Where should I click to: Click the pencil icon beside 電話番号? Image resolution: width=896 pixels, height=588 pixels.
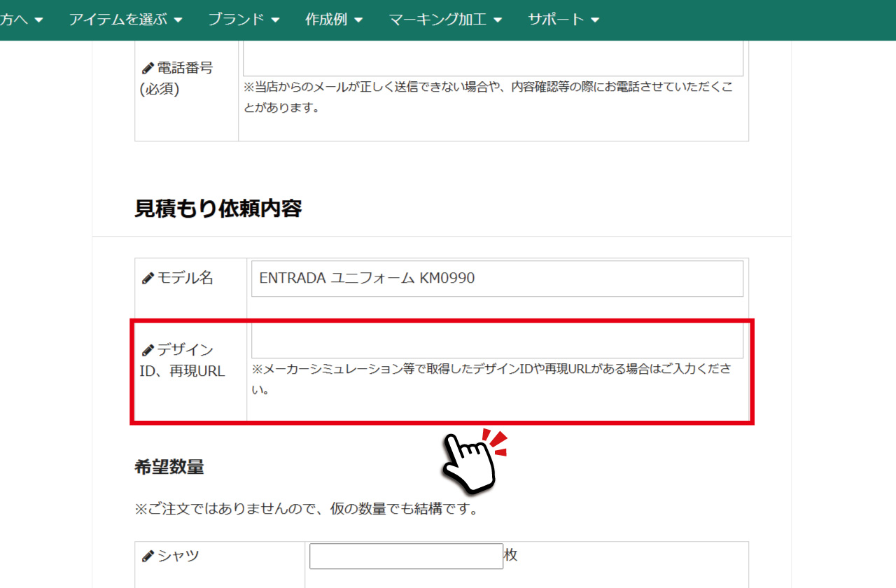148,69
